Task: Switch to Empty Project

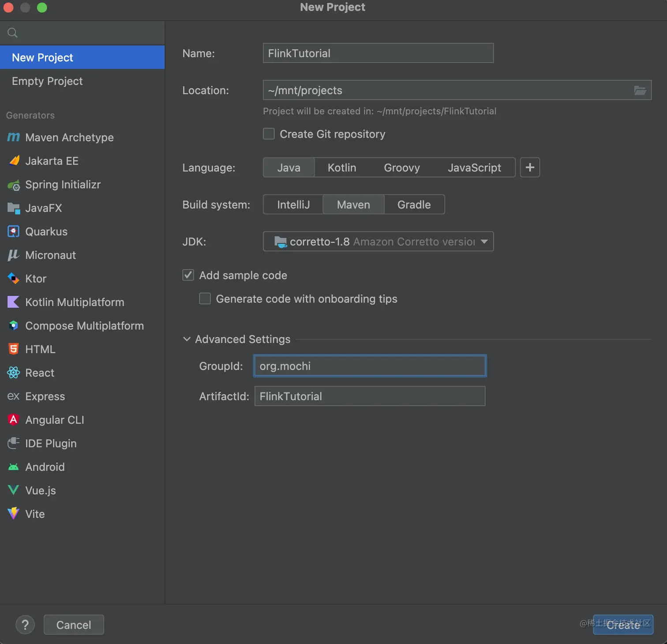Action: (47, 81)
